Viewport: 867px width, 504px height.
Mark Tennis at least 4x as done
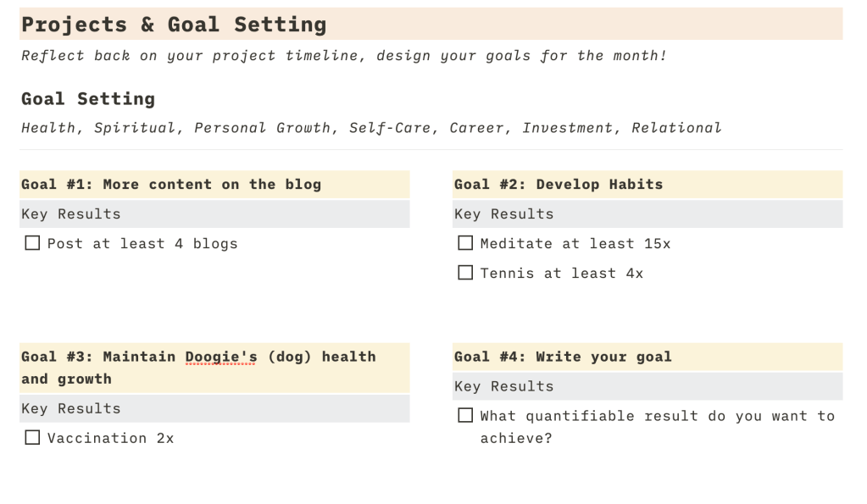(465, 273)
